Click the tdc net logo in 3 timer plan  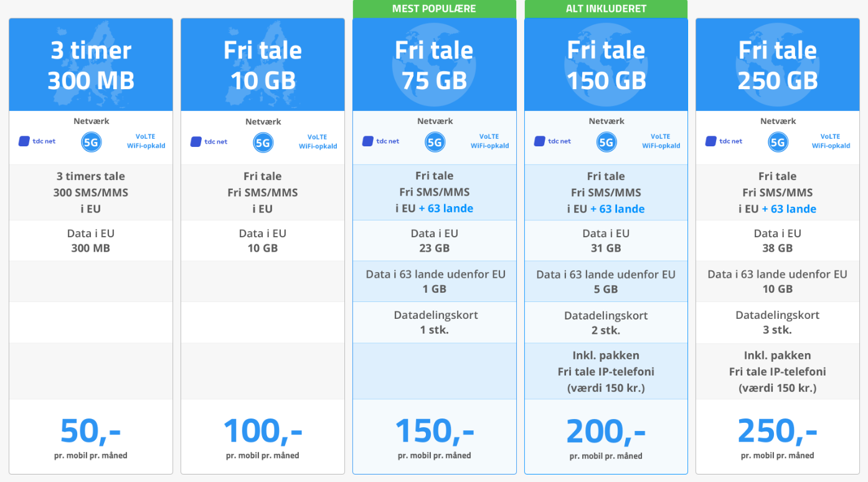(x=37, y=141)
